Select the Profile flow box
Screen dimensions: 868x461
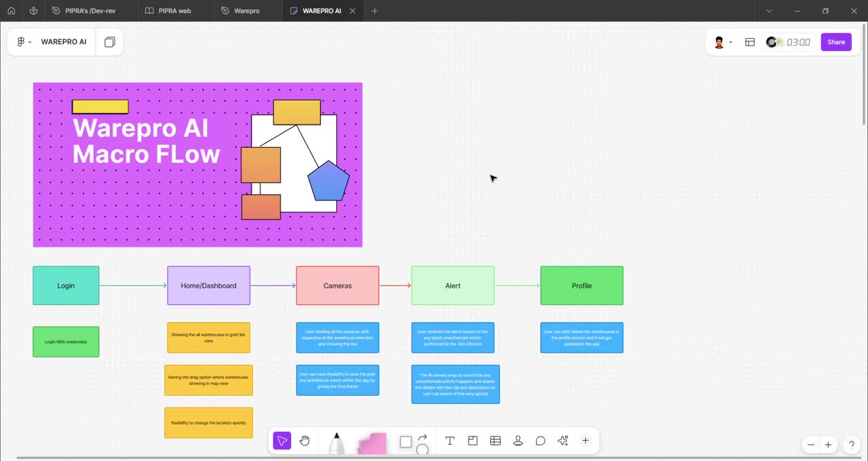coord(582,285)
